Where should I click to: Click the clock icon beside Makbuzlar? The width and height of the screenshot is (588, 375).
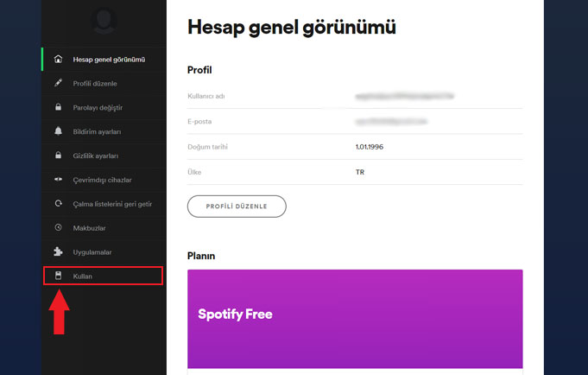(x=58, y=228)
